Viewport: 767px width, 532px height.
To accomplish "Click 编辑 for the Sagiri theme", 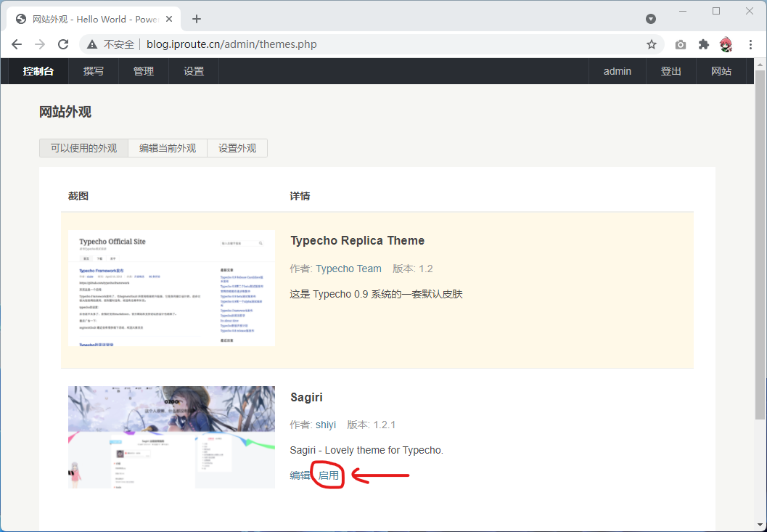I will tap(300, 475).
